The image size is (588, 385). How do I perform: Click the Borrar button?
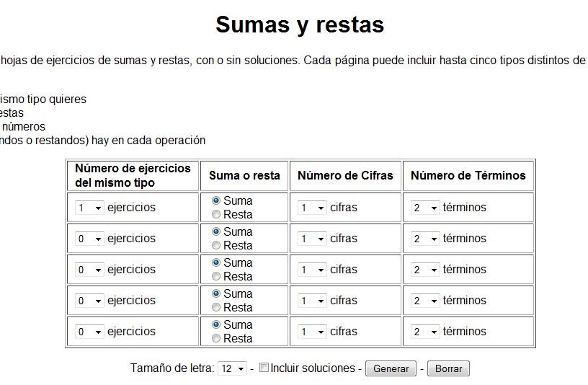[448, 368]
